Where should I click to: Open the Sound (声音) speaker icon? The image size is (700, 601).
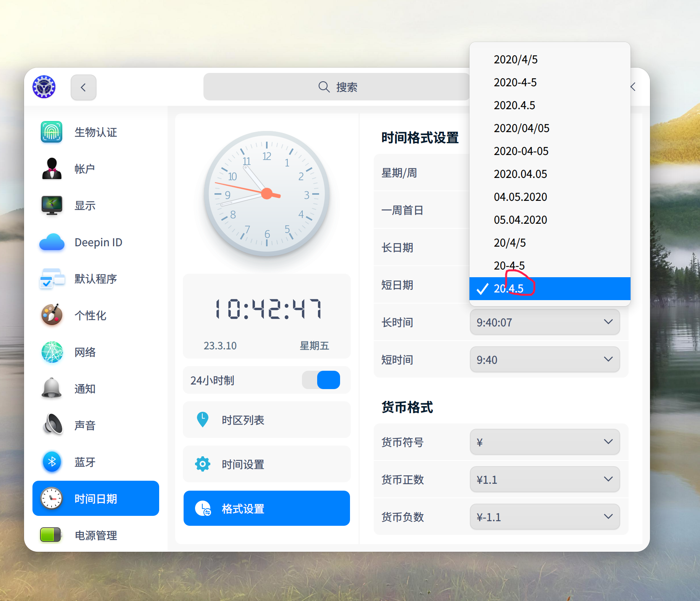coord(52,425)
